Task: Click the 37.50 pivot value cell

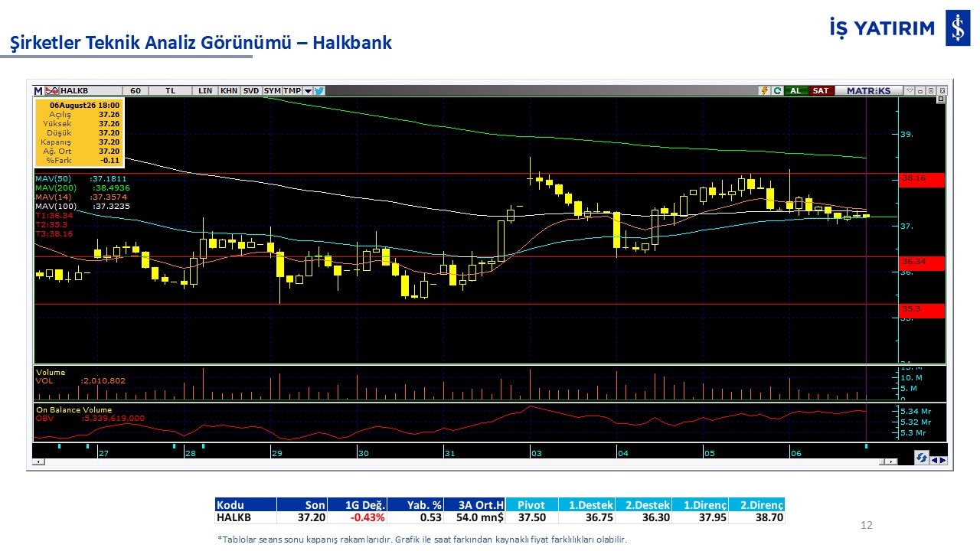Action: 531,517
